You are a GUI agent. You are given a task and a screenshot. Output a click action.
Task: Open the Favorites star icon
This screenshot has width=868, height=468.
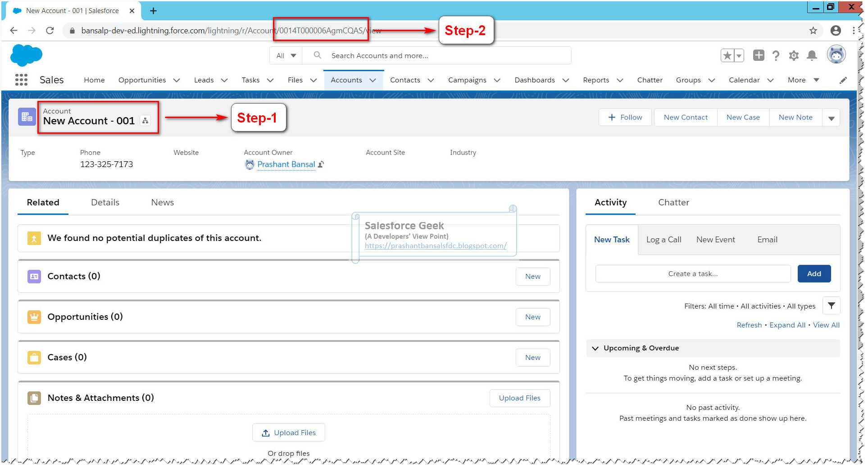click(727, 55)
